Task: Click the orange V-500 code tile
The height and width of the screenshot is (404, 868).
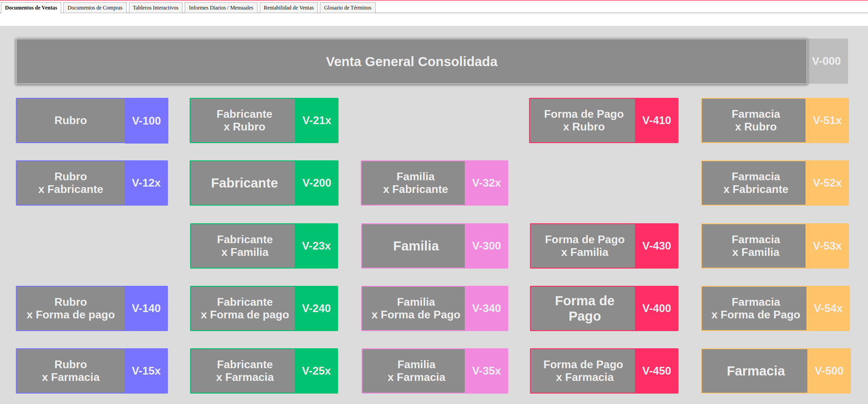Action: tap(828, 371)
